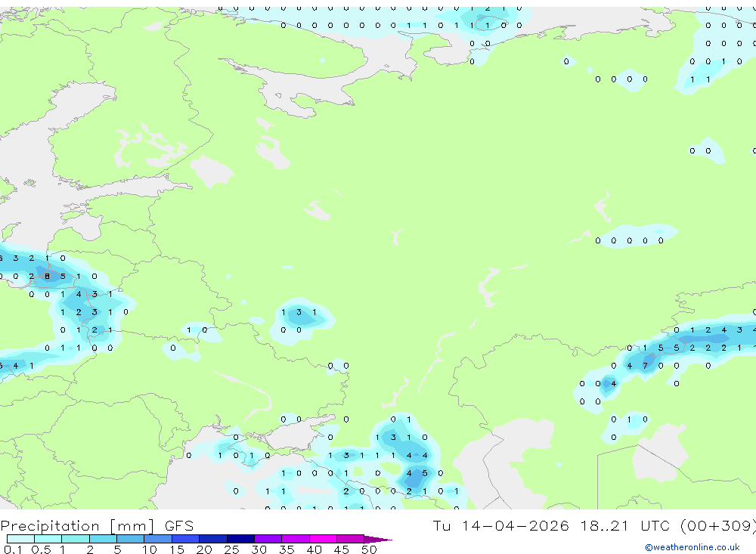Screen dimensions: 756x554
Task: Choose the 15–20 mm legend color box
Action: (x=185, y=539)
